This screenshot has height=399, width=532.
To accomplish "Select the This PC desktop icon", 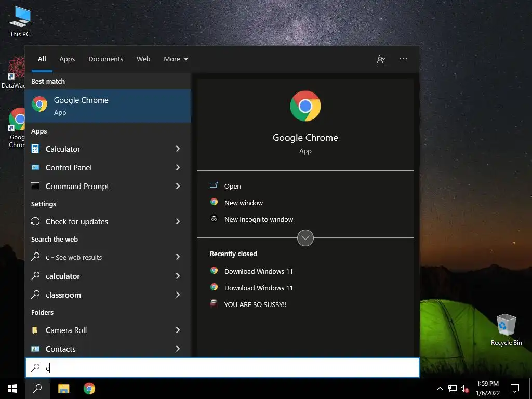I will [20, 22].
